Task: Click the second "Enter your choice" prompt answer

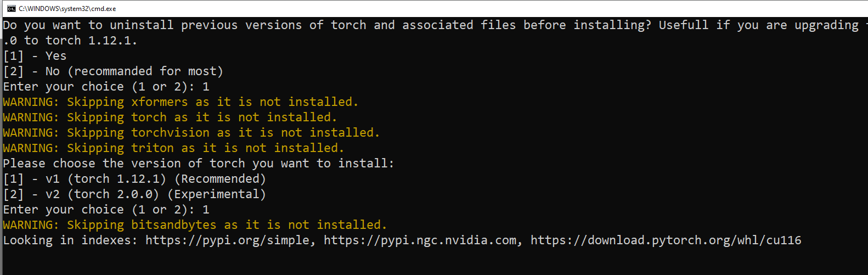Action: click(206, 210)
